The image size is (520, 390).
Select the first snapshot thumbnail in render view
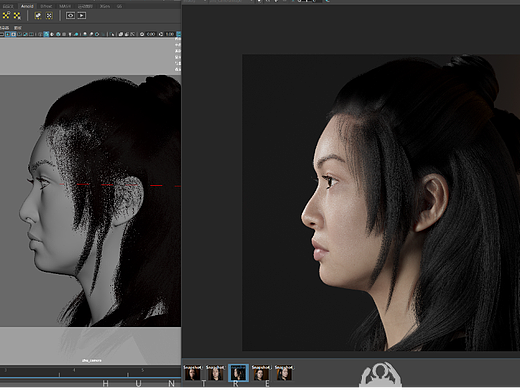tap(193, 373)
